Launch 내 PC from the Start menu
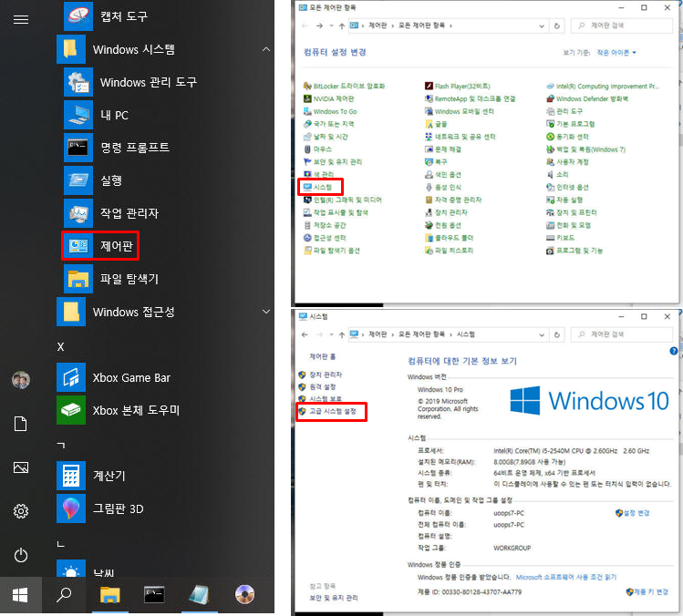The image size is (683, 616). (97, 116)
